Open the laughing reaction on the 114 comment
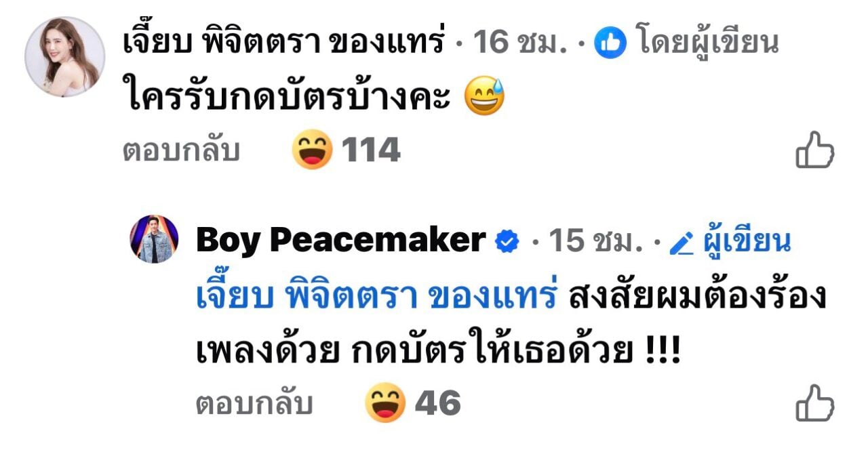Screen dimensions: 868x456 pyautogui.click(x=313, y=149)
